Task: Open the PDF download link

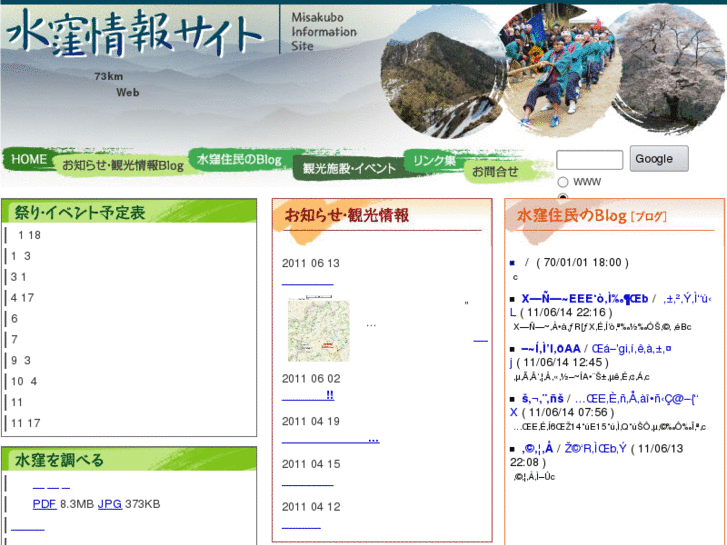Action: 45,504
